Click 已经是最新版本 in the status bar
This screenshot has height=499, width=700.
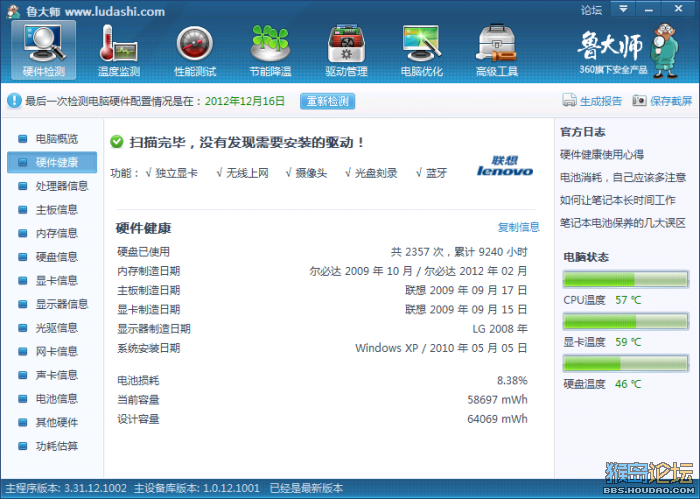click(306, 488)
